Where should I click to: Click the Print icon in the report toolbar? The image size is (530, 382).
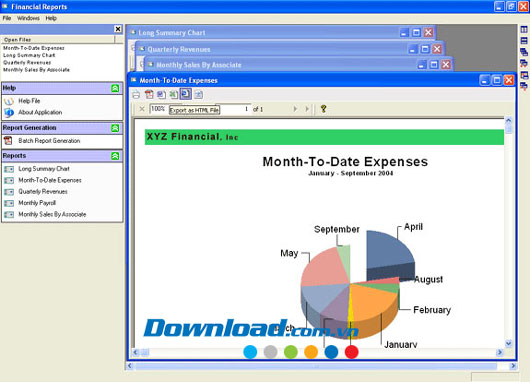(136, 95)
